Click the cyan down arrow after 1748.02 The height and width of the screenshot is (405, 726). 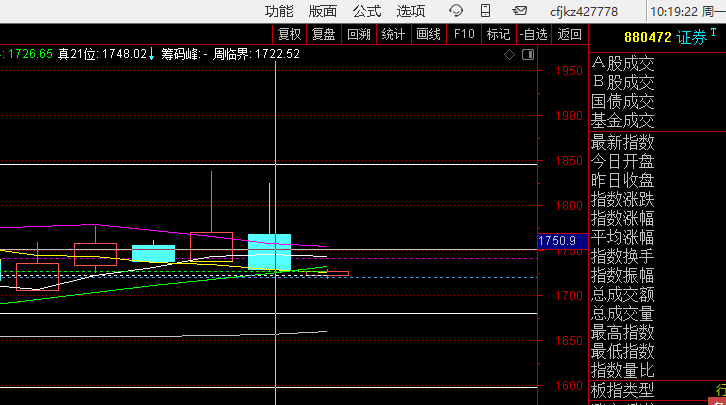[x=151, y=54]
